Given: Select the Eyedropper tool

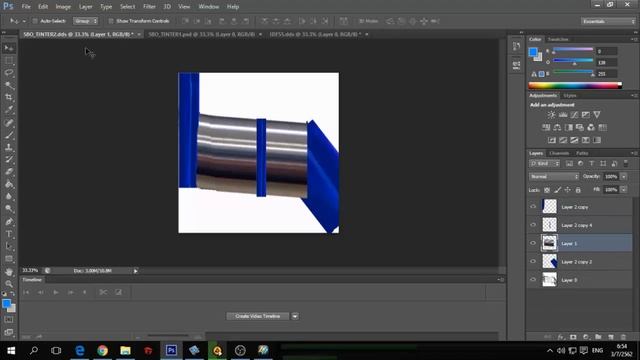Looking at the screenshot, I should [9, 110].
